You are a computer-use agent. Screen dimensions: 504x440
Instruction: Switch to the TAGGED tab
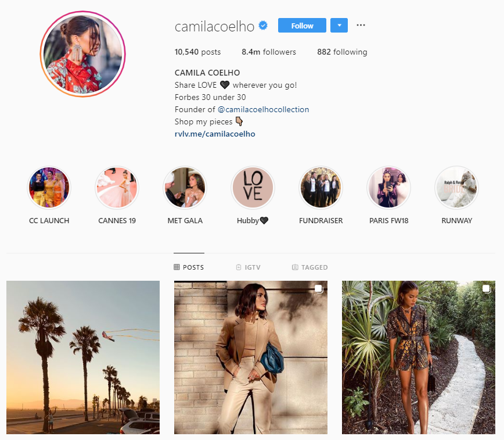click(x=310, y=267)
